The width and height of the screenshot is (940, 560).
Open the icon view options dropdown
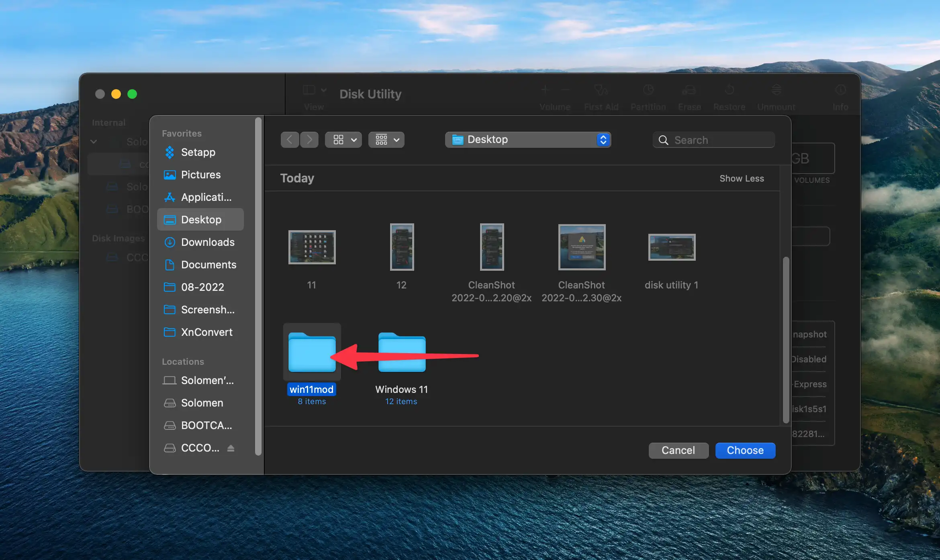pos(343,140)
